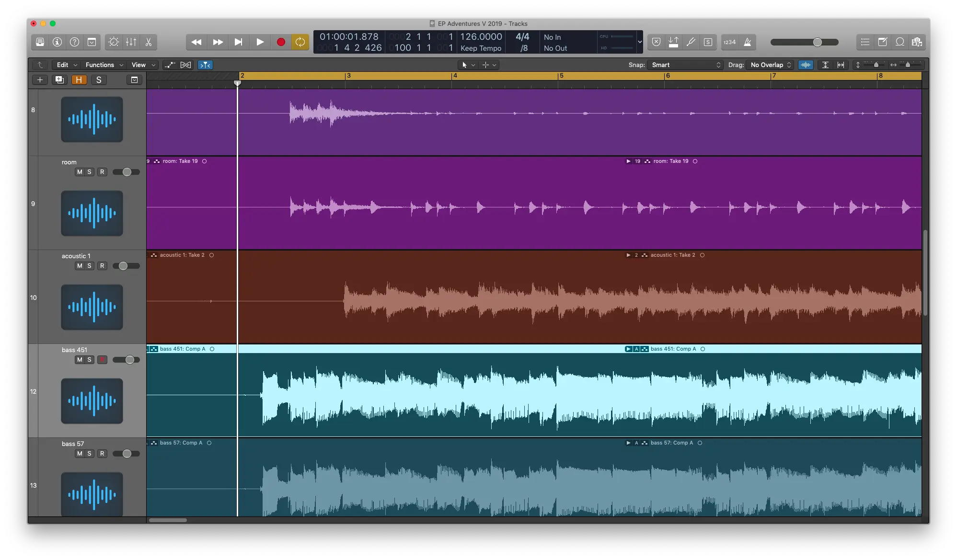Toggle the Hide tracks H button

pos(79,80)
